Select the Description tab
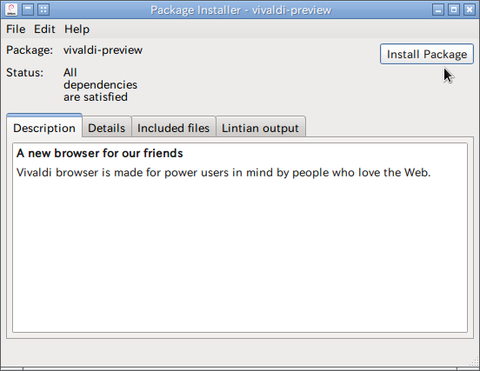 pyautogui.click(x=44, y=128)
